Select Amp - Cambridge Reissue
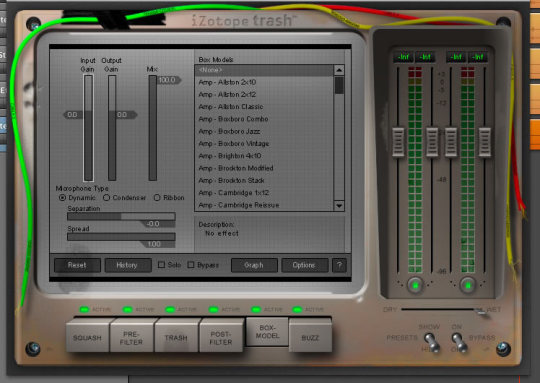The image size is (540, 383). [264, 205]
